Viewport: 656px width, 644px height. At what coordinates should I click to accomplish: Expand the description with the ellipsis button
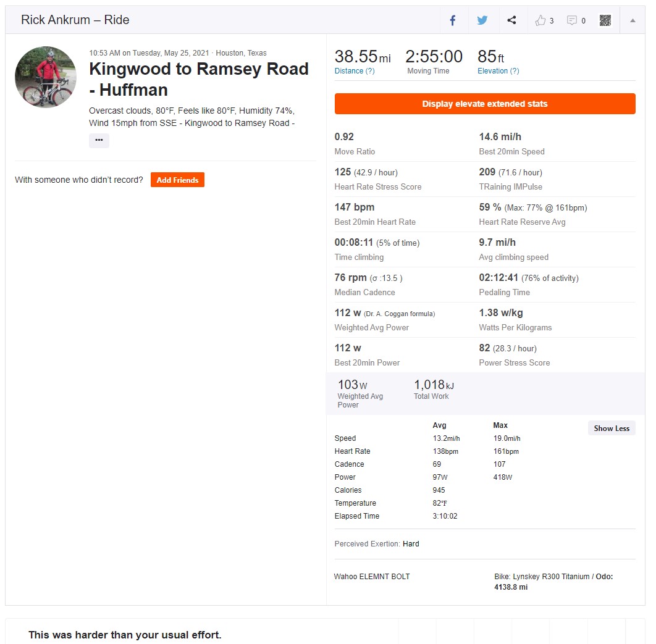tap(99, 140)
